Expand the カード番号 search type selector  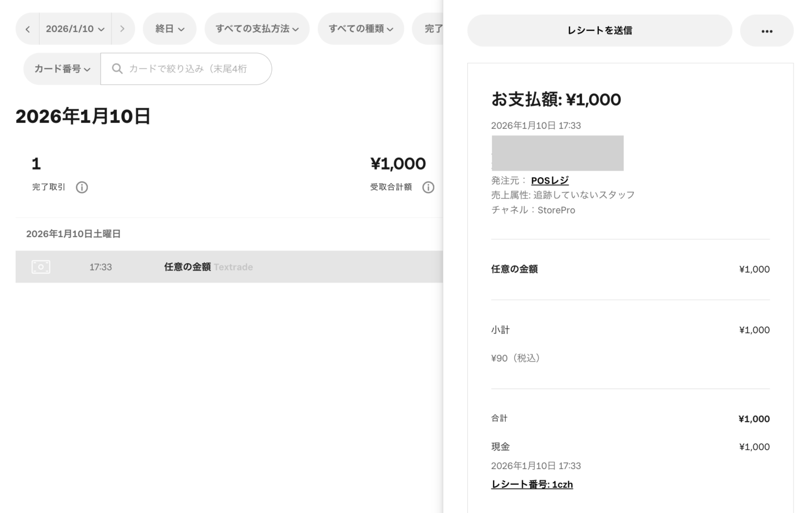(x=61, y=69)
